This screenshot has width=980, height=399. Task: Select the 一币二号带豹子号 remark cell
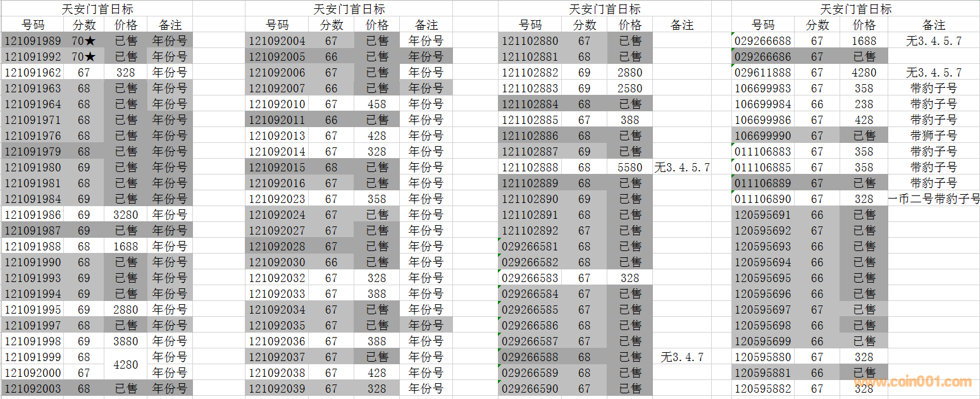pos(934,199)
